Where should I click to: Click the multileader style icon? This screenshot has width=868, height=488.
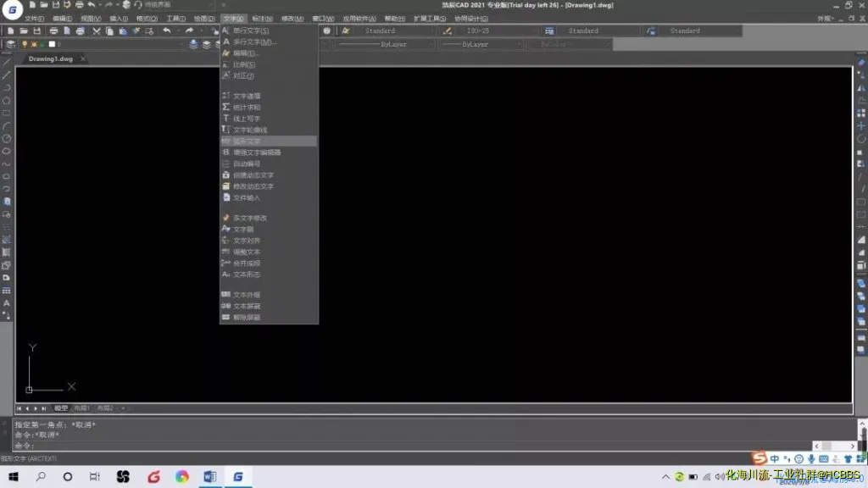652,31
